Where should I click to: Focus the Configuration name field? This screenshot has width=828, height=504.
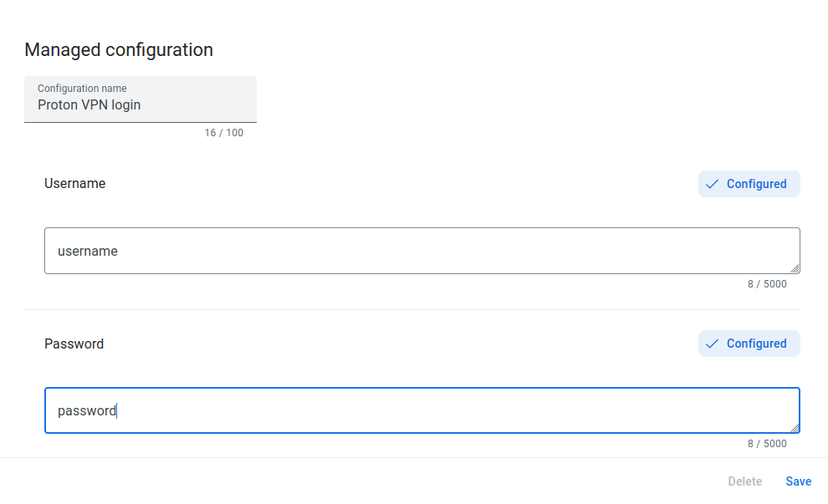(141, 100)
